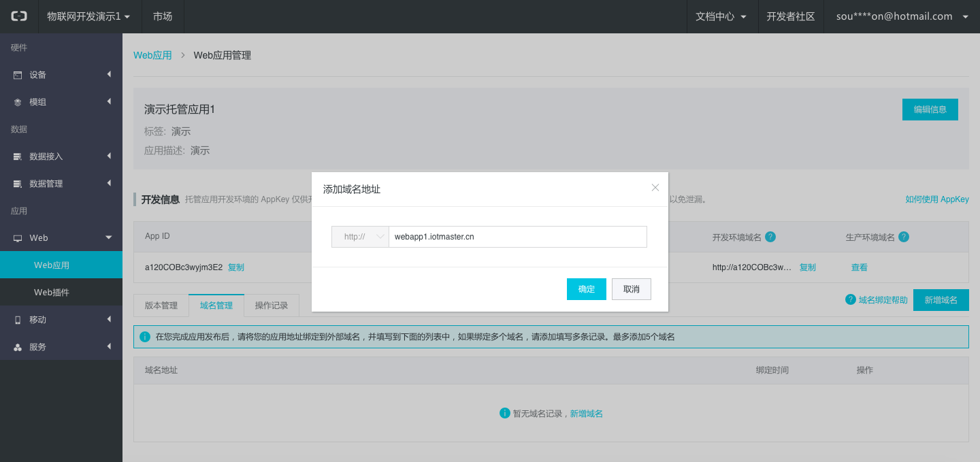Viewport: 980px width, 462px height.
Task: Expand the 物联网开发演示1 project dropdown
Action: [88, 16]
